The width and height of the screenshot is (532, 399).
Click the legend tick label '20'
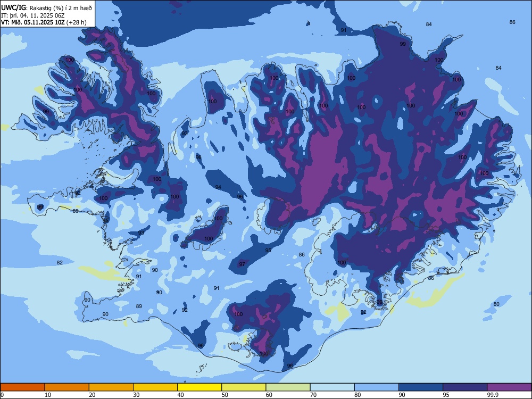click(x=92, y=395)
